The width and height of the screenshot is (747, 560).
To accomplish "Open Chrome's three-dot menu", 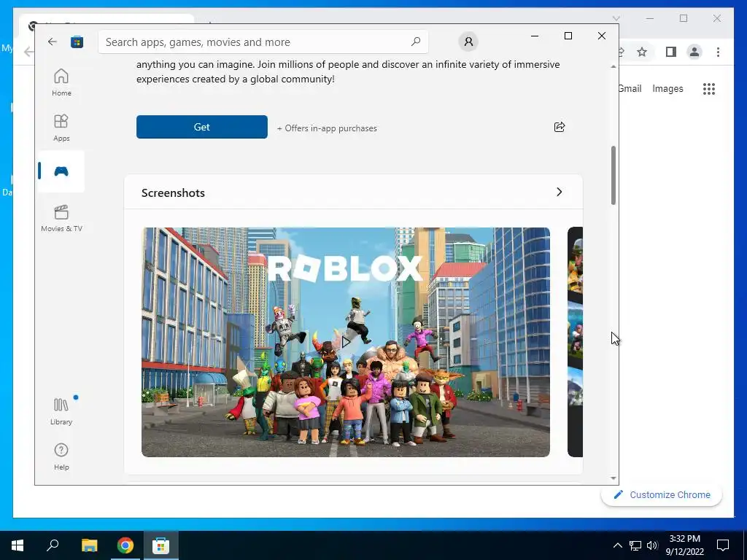I will (x=718, y=52).
